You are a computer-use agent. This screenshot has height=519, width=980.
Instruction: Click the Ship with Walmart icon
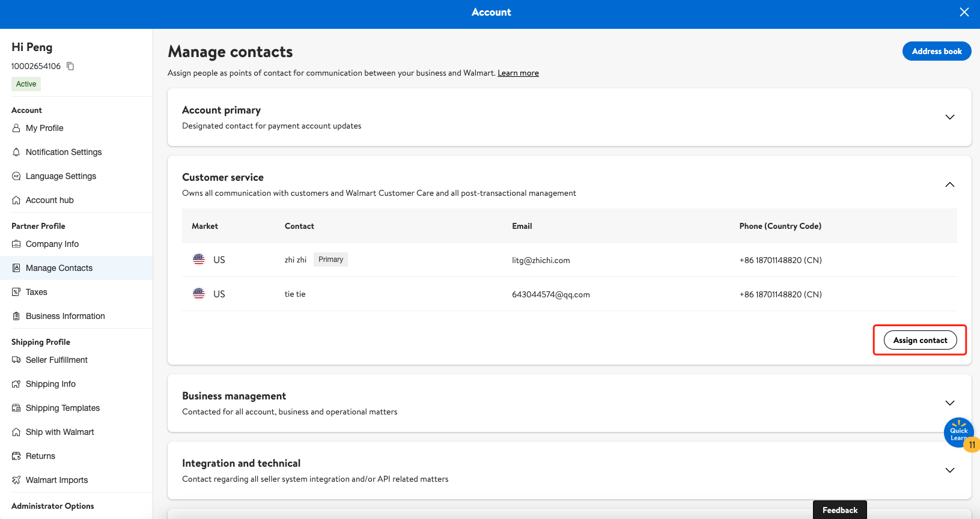click(x=16, y=432)
